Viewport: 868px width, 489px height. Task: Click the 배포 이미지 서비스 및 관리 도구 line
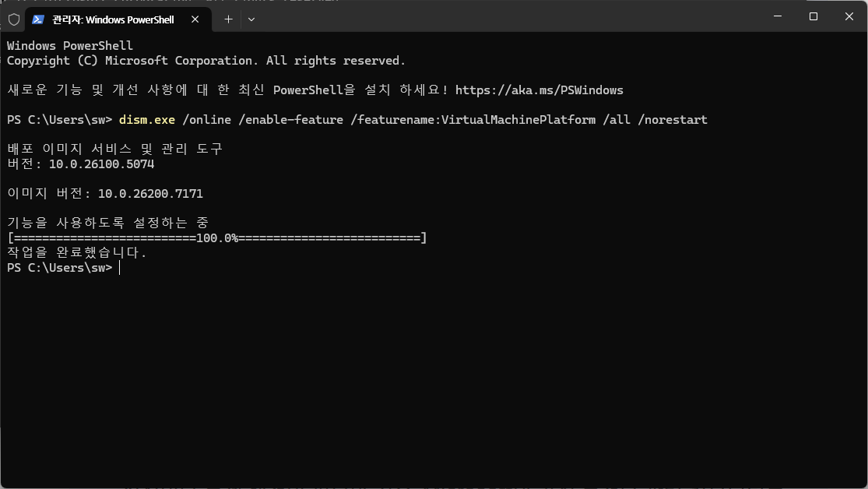coord(114,149)
